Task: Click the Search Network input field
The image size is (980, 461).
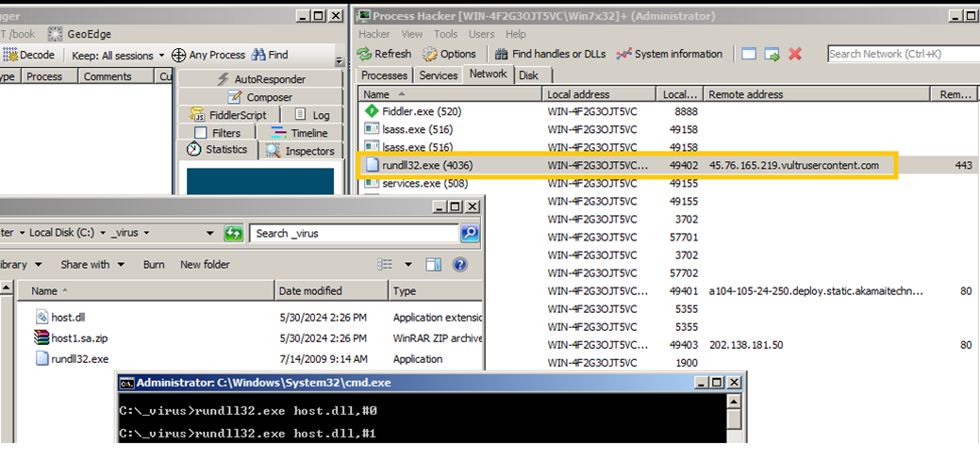Action: click(x=901, y=55)
